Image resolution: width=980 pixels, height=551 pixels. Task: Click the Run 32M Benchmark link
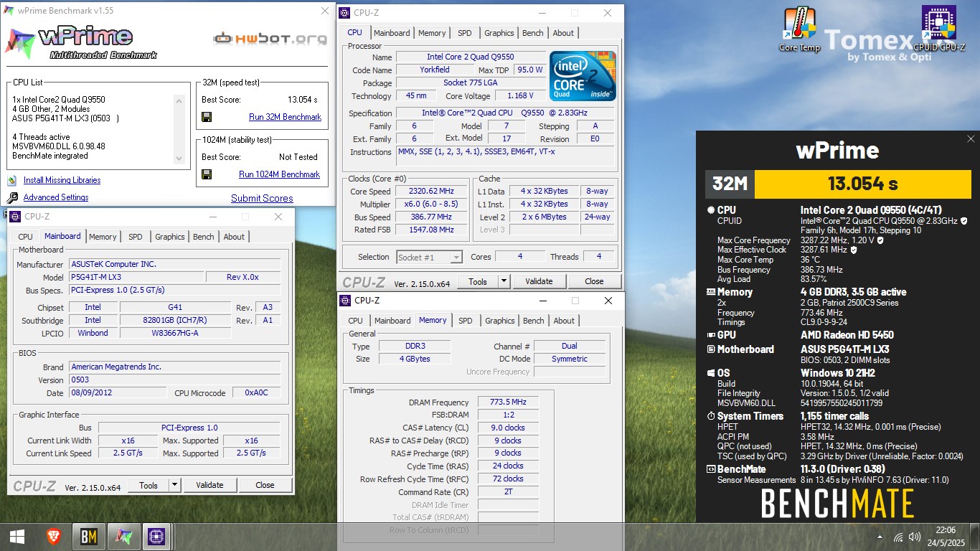[285, 117]
